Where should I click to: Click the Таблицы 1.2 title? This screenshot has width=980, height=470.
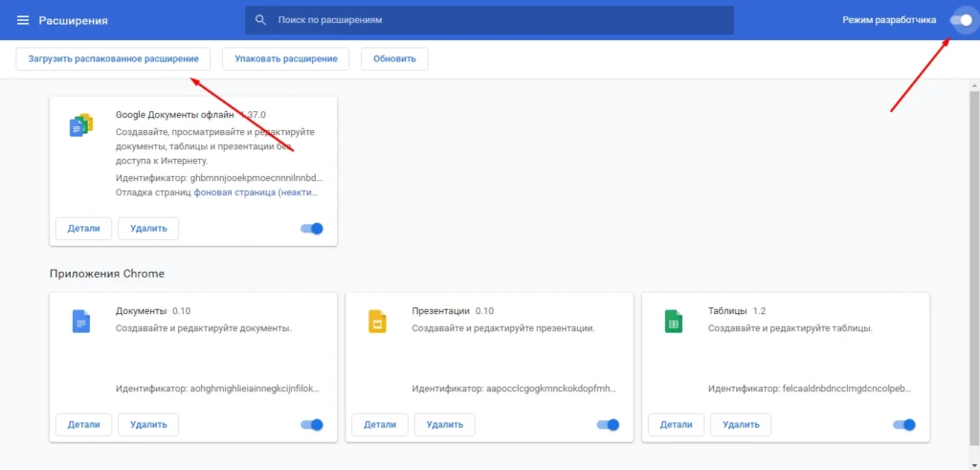tap(738, 311)
